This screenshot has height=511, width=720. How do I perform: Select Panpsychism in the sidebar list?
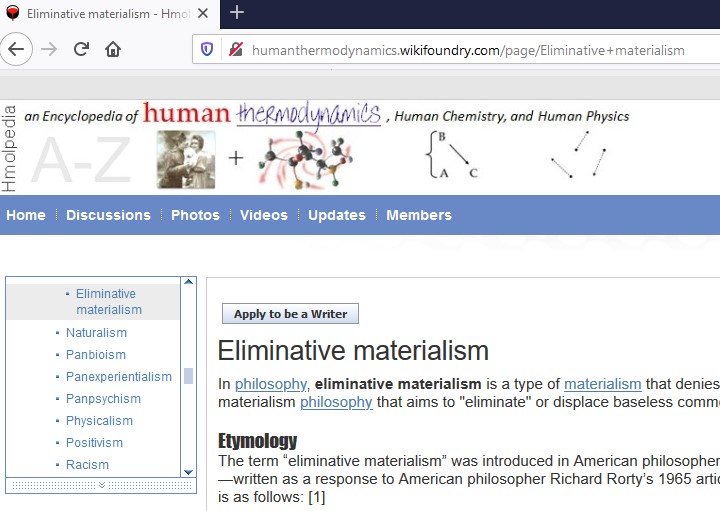pyautogui.click(x=103, y=399)
